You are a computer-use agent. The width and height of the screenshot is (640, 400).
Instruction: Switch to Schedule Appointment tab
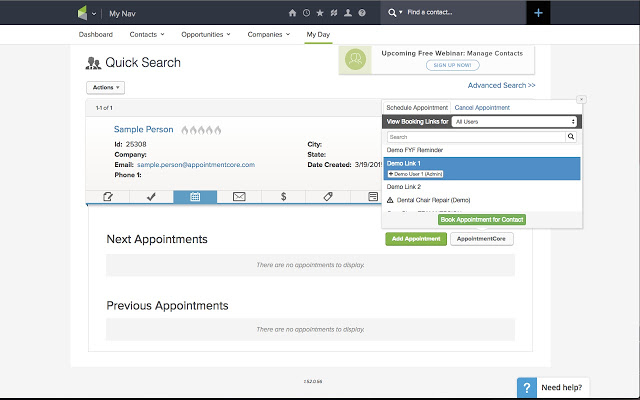pos(417,108)
